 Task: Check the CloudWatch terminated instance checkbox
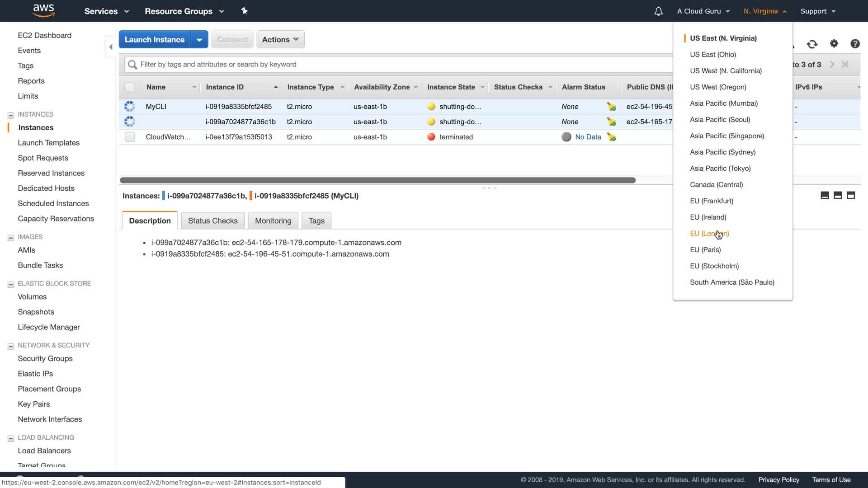coord(130,137)
